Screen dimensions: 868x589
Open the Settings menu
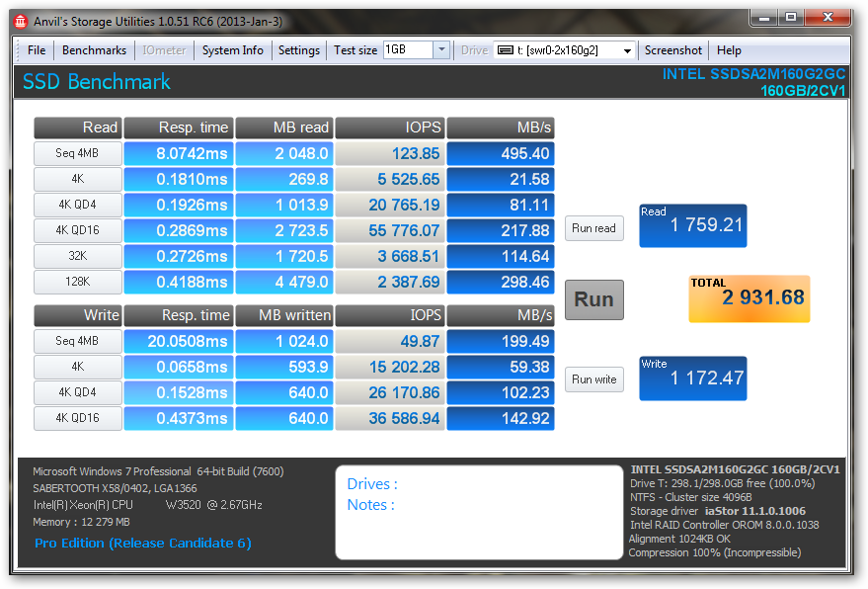pos(299,50)
